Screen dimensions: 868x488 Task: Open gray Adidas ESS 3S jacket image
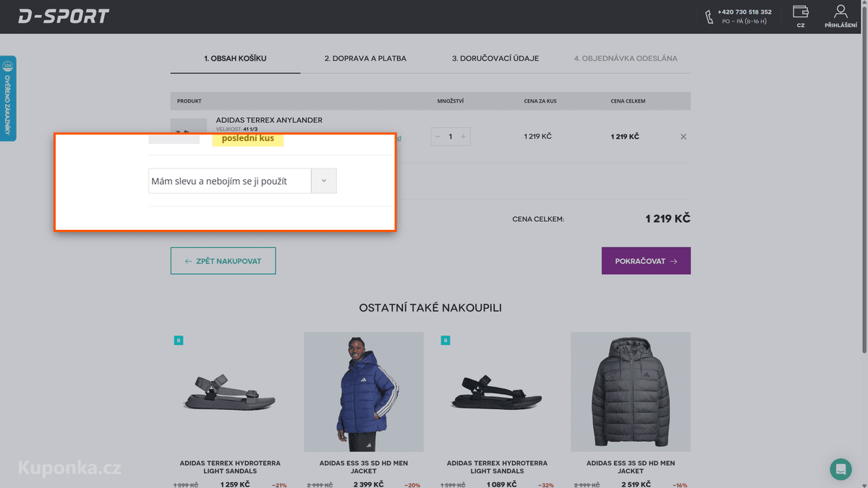[631, 392]
